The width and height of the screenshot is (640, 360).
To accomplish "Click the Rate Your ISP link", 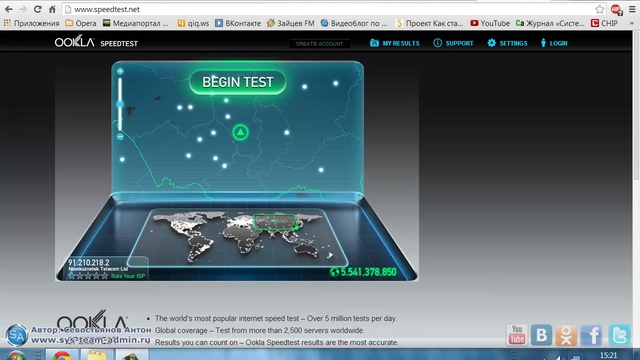I will coord(128,276).
